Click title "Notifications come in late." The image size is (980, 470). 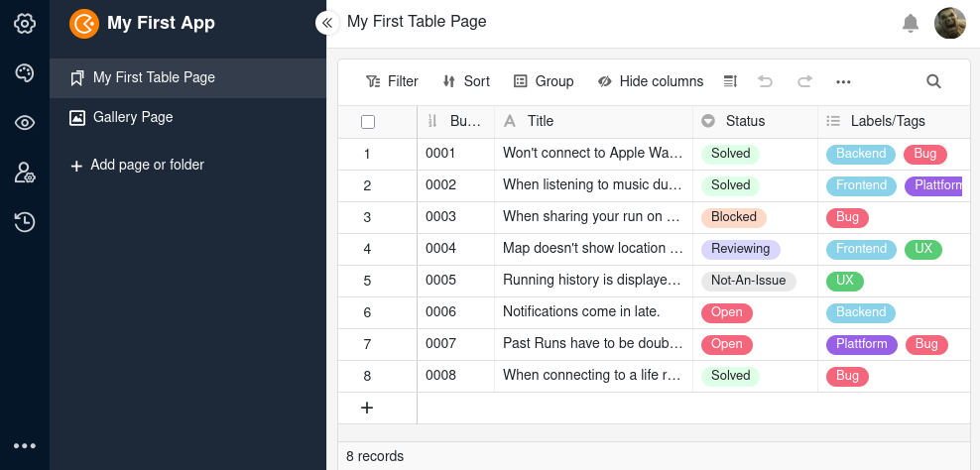[581, 312]
